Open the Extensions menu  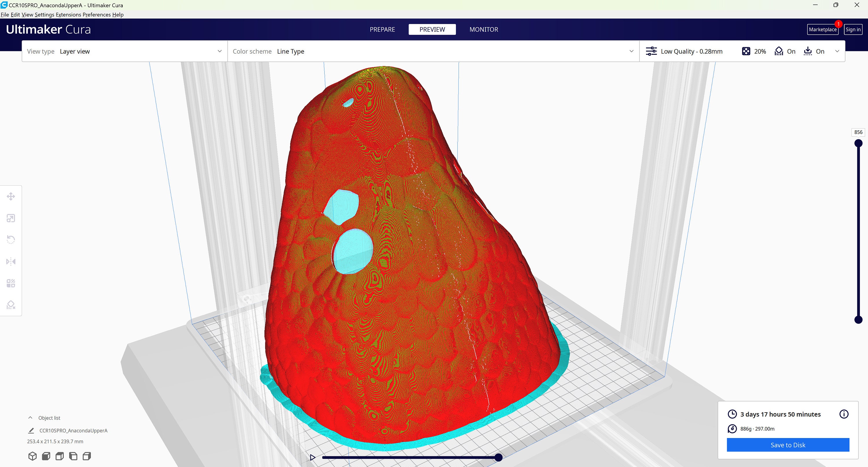point(68,14)
